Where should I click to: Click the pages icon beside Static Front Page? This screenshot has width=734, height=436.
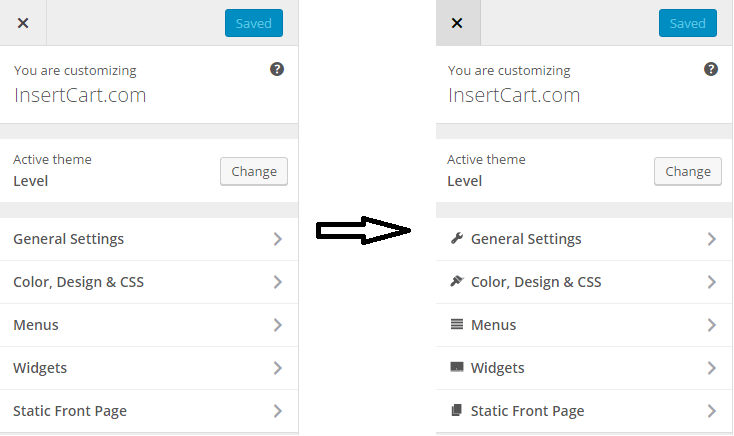[x=457, y=410]
